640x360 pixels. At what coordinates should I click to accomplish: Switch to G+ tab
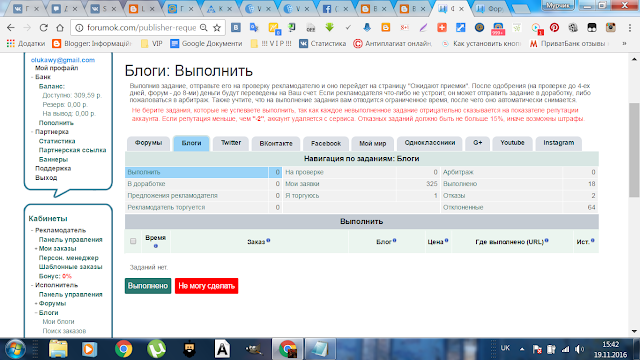(478, 143)
